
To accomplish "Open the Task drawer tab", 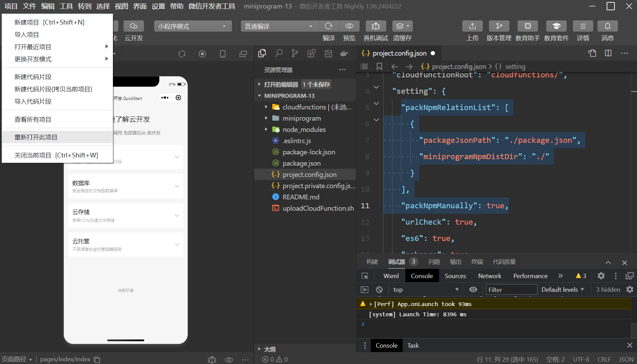I will click(413, 345).
